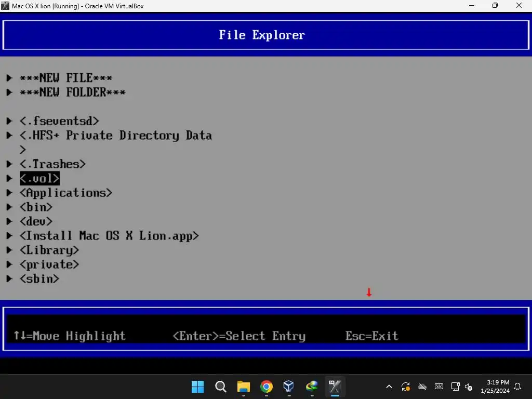
Task: Close the VirtualBox VM window
Action: coord(519,5)
